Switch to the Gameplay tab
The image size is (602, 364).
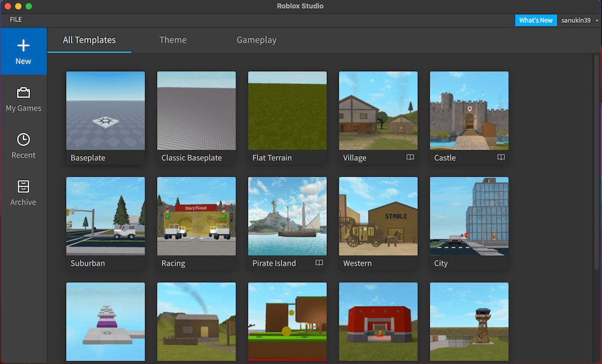(x=256, y=40)
